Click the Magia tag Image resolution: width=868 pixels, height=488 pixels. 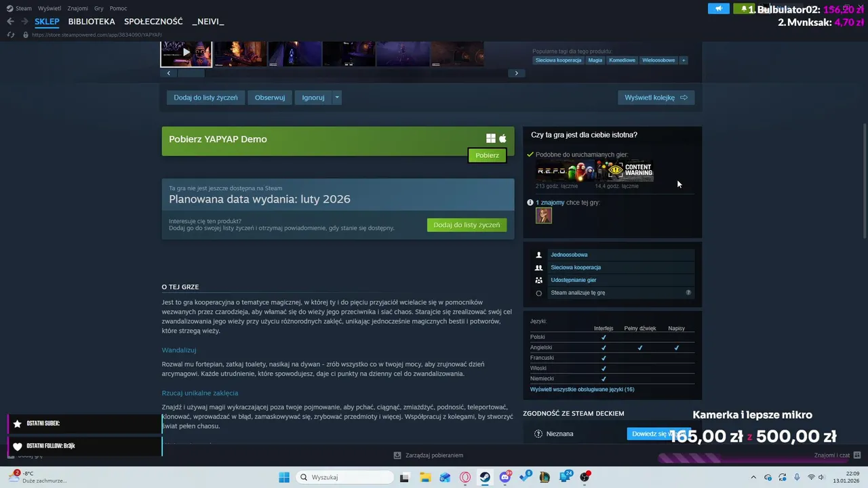(595, 60)
